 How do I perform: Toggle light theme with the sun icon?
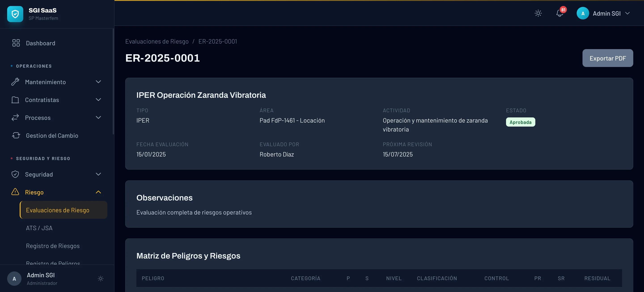point(538,13)
